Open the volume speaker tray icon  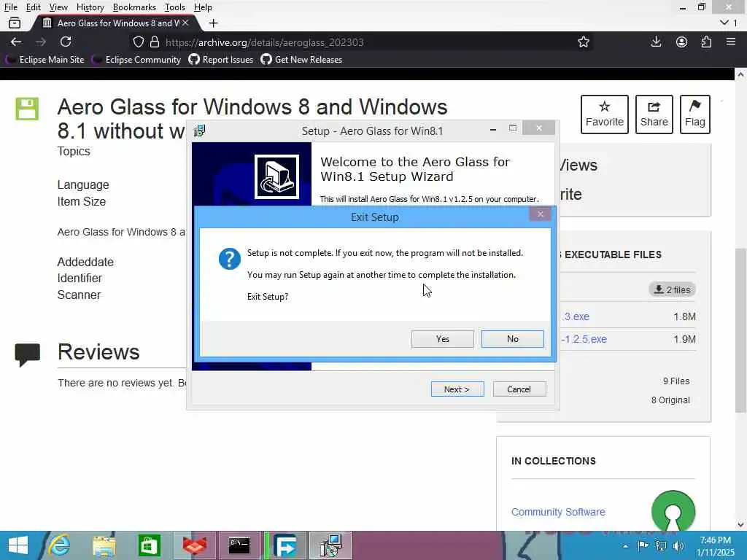click(678, 545)
